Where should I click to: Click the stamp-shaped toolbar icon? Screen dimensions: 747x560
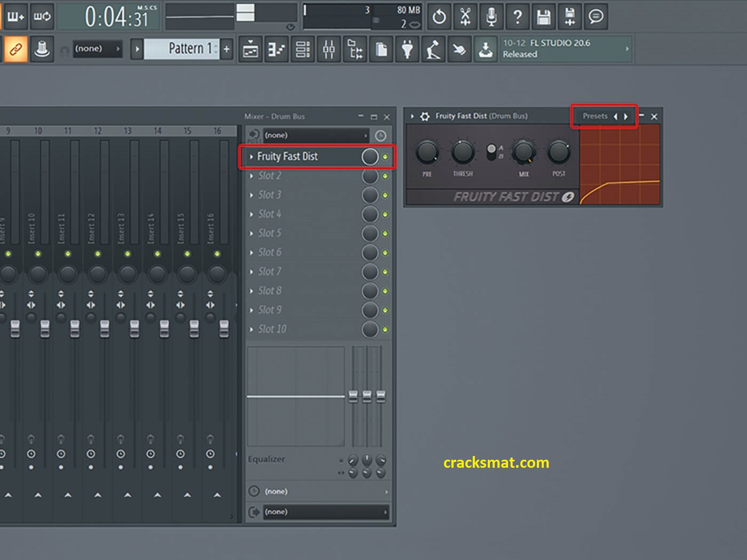tap(42, 50)
